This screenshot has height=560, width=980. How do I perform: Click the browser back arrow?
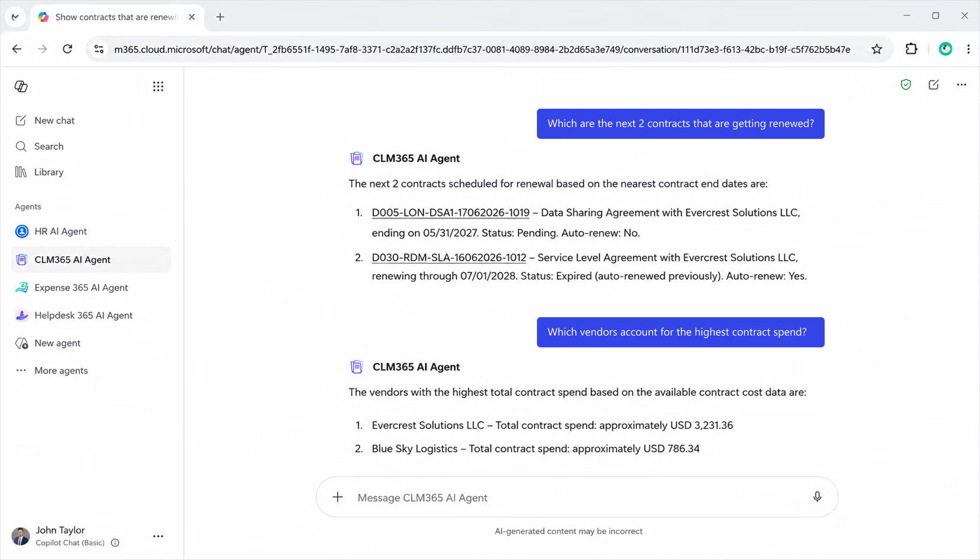[17, 49]
